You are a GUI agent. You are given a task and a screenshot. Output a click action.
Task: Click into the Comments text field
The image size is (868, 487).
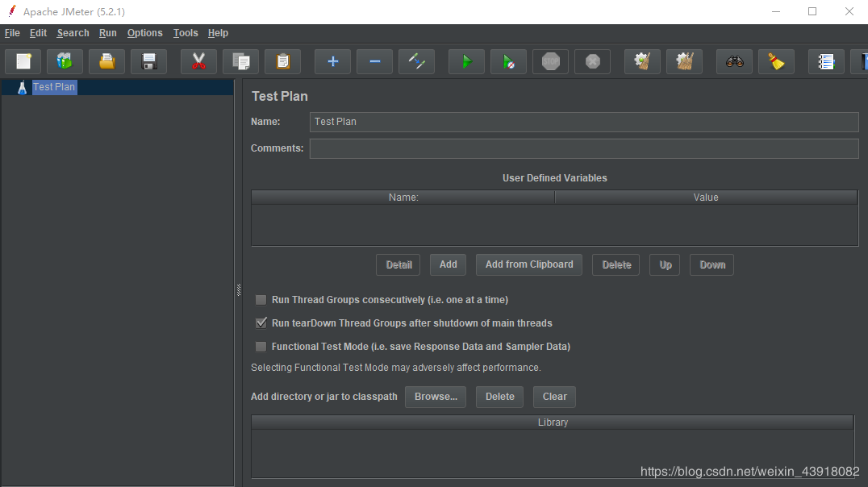pos(584,148)
